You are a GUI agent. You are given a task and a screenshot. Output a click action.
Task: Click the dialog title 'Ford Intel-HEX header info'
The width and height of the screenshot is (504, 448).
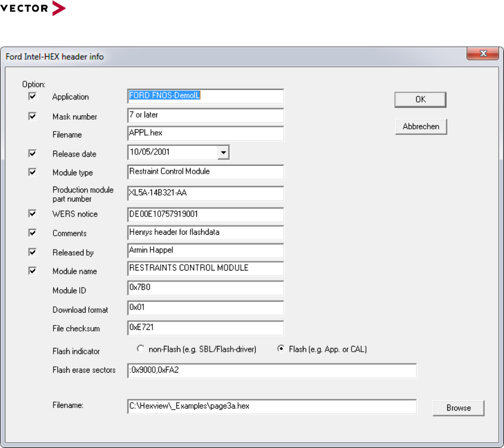point(55,57)
